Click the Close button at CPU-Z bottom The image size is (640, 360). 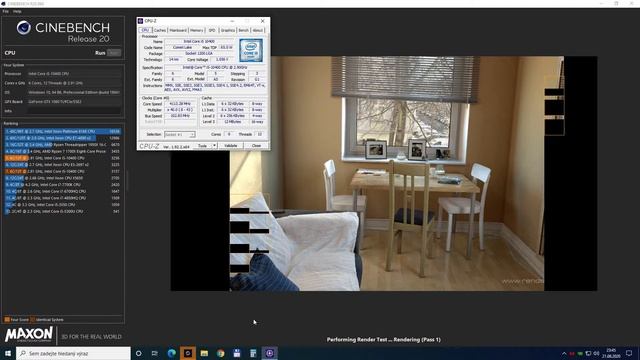coord(256,146)
